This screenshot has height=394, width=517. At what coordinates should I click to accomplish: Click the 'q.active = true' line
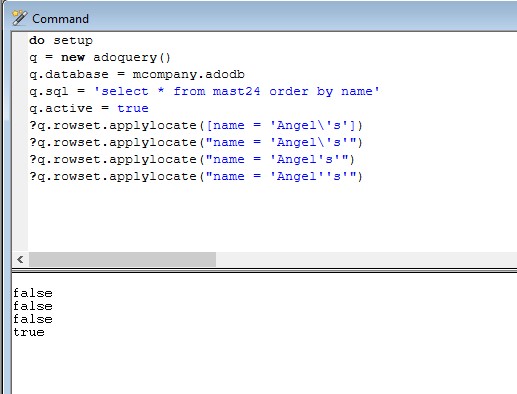tap(89, 108)
